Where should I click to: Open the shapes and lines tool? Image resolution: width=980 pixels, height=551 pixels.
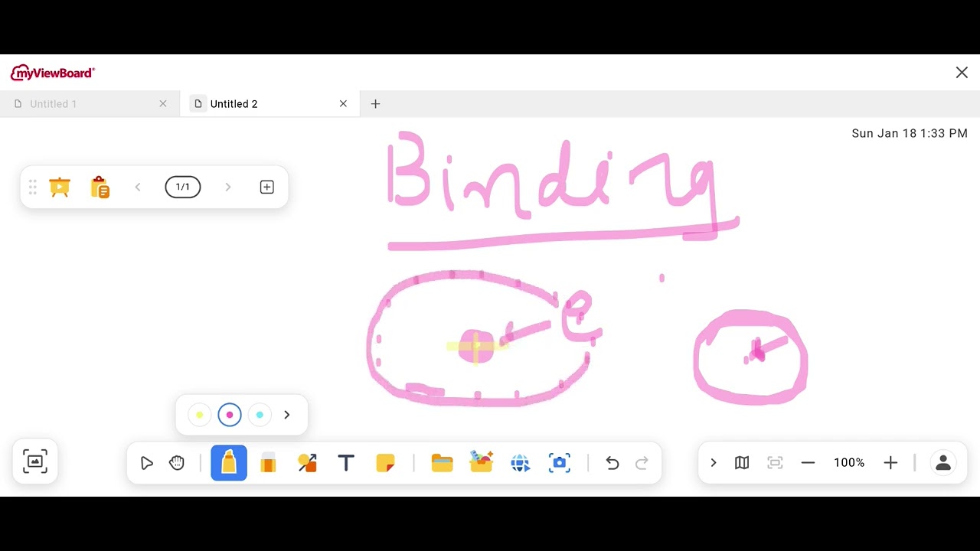[x=307, y=463]
